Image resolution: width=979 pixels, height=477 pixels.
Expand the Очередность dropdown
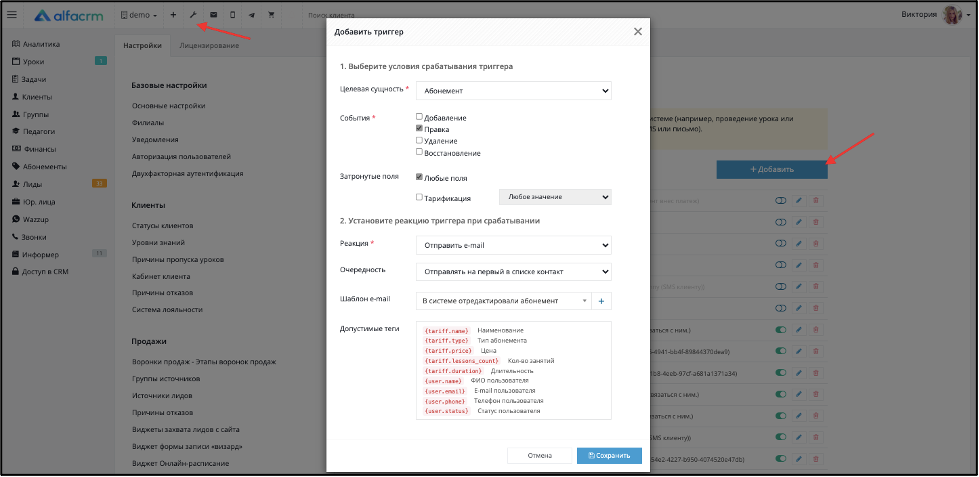(x=513, y=272)
